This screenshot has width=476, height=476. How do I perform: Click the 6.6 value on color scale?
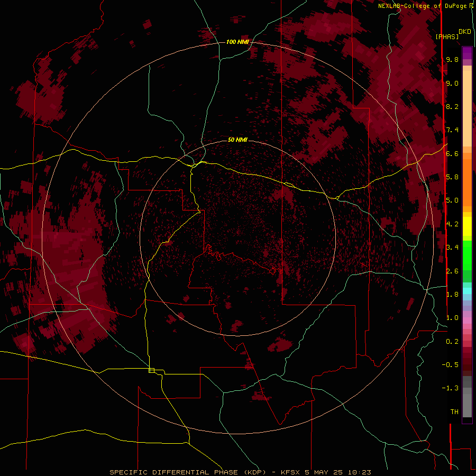click(x=452, y=153)
